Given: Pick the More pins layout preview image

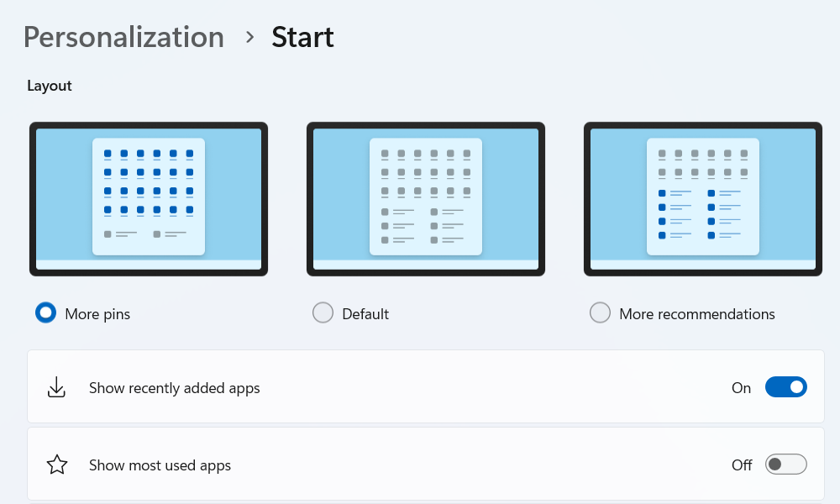Looking at the screenshot, I should tap(149, 199).
